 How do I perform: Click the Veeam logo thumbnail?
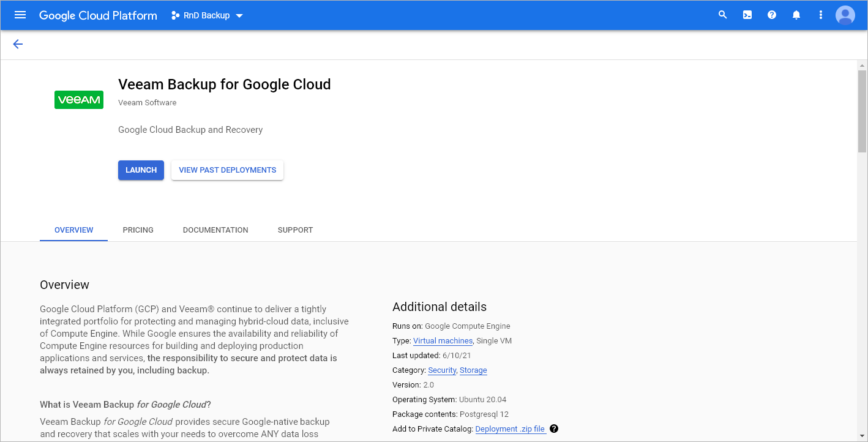(79, 100)
